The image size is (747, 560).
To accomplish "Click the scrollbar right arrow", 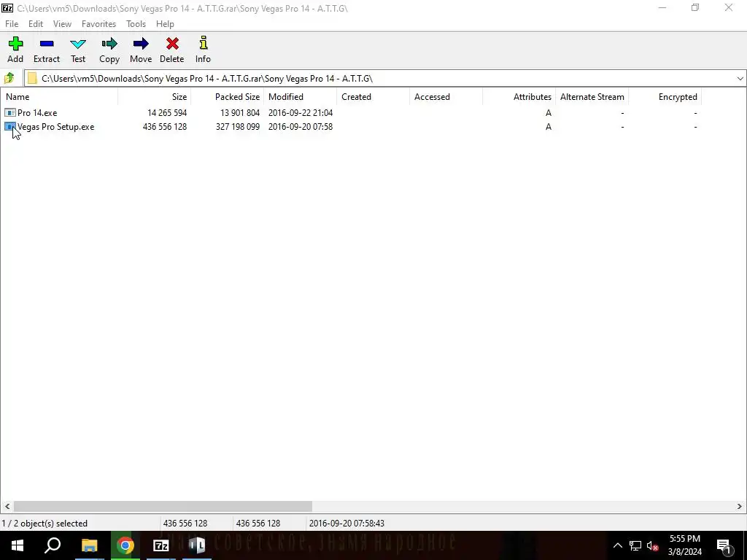I will click(740, 506).
